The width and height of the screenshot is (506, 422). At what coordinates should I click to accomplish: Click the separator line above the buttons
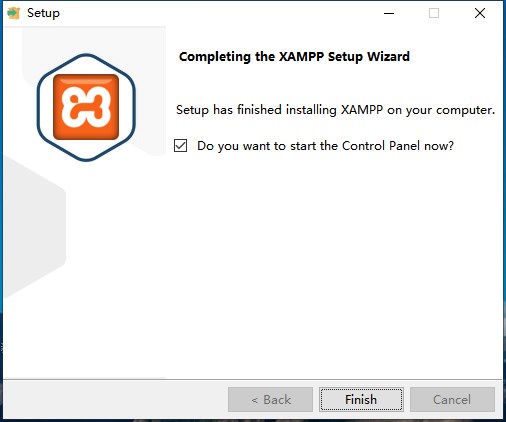(x=252, y=379)
